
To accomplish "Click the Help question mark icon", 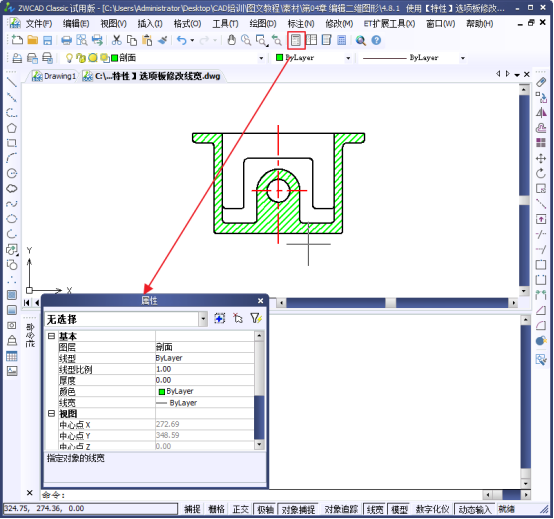I will coord(376,40).
